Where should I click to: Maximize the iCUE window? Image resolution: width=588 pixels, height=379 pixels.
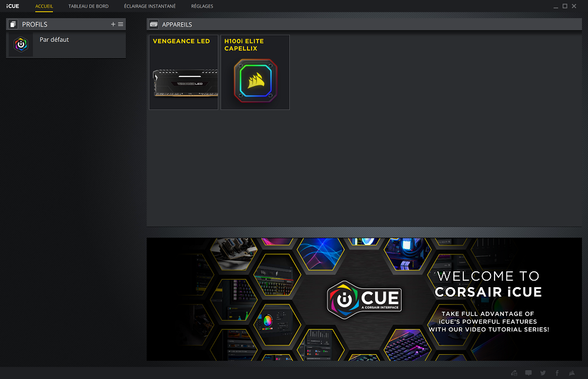(565, 6)
